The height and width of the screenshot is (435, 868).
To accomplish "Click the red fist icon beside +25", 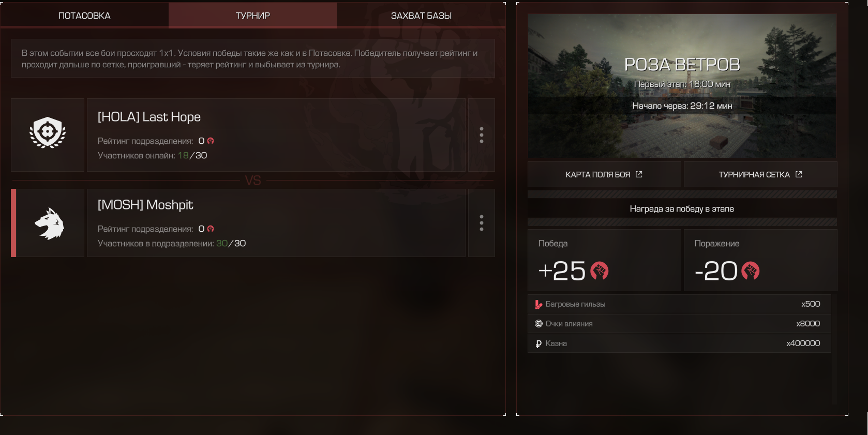I will (x=600, y=271).
